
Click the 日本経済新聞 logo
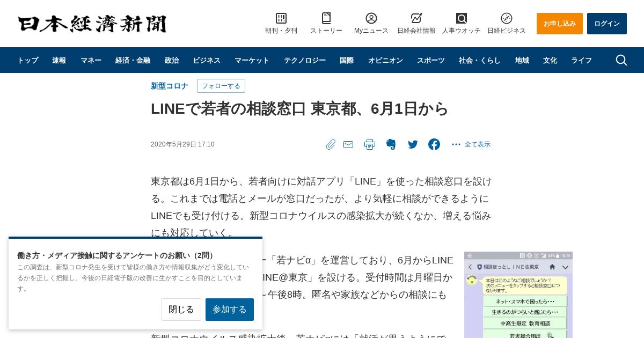tap(92, 24)
